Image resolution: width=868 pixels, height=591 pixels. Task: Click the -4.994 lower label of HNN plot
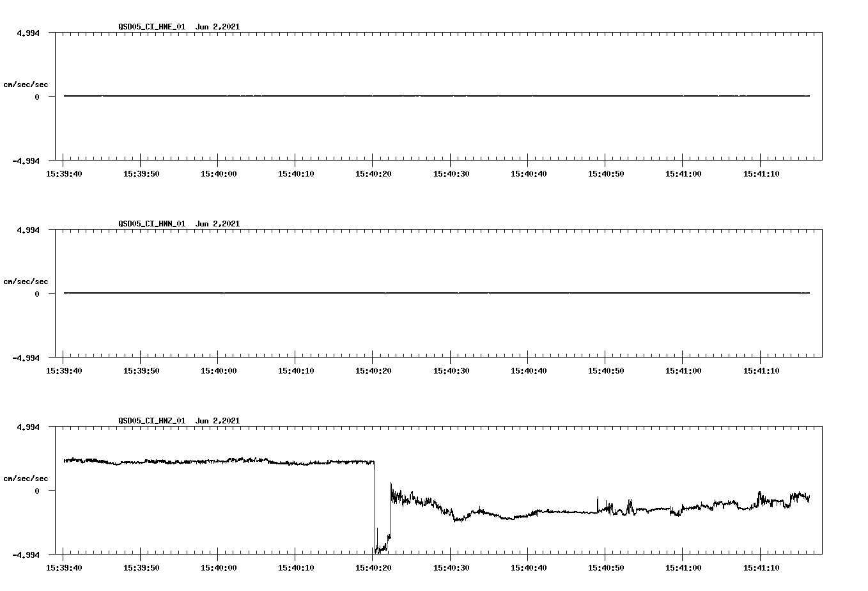(26, 358)
